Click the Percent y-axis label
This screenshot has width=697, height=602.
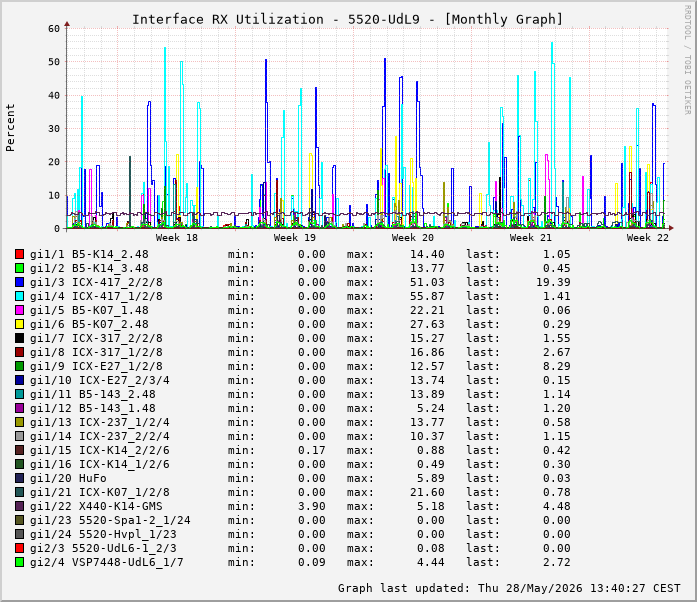coord(10,128)
